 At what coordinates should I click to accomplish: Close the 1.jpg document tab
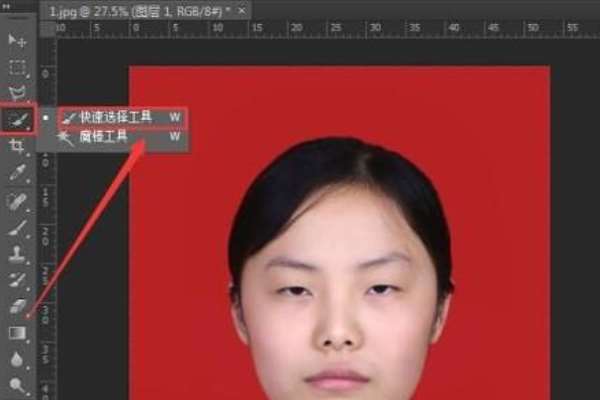(242, 11)
